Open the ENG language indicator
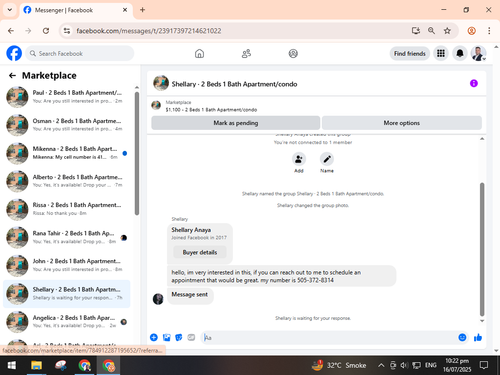 click(431, 365)
